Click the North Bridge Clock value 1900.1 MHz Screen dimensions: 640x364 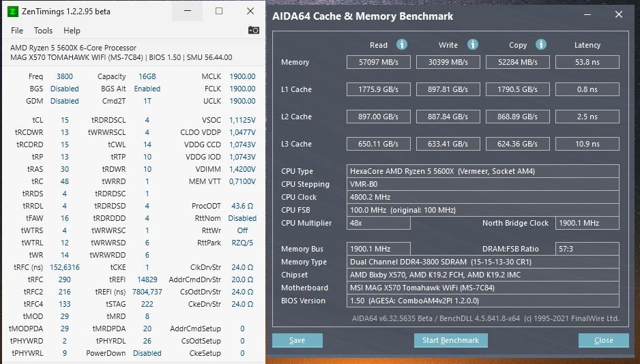[x=587, y=223]
